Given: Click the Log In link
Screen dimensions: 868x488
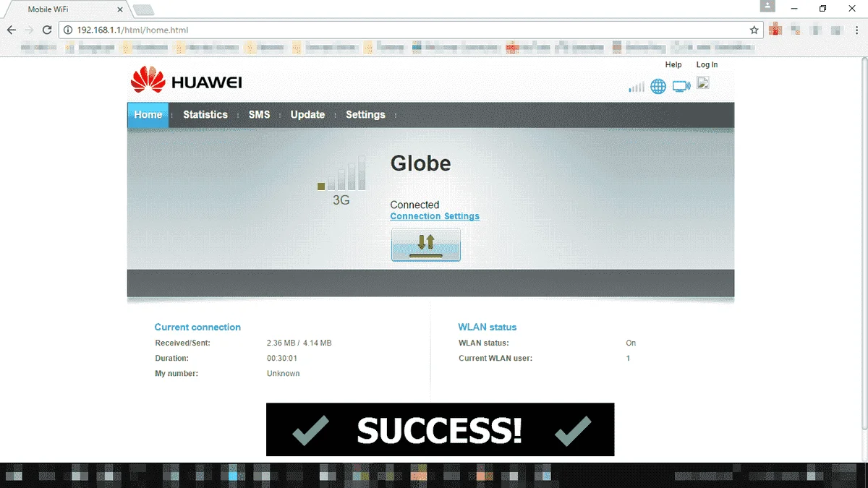Looking at the screenshot, I should click(707, 65).
